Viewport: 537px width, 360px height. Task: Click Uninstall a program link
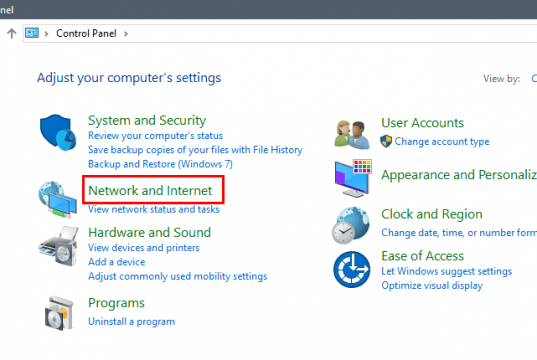click(x=132, y=322)
